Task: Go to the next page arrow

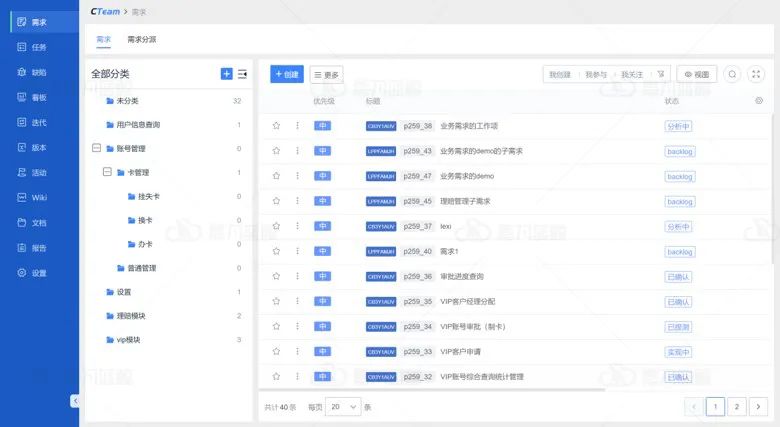Action: point(758,407)
